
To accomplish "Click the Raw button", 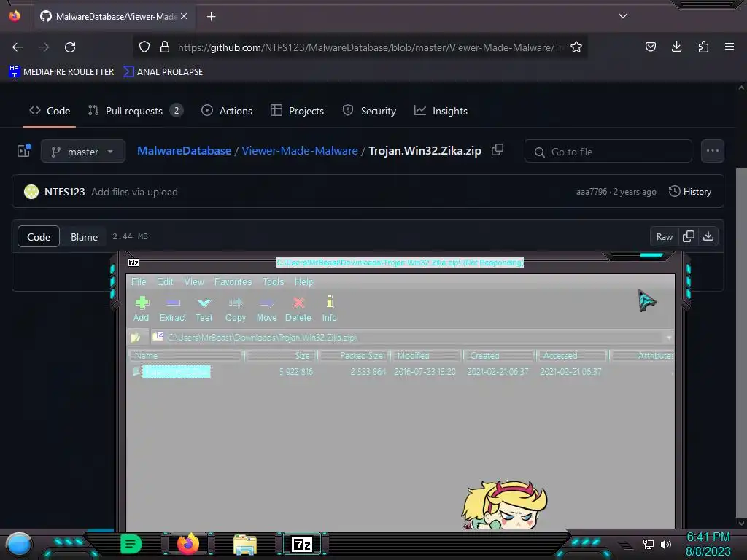I will point(664,237).
